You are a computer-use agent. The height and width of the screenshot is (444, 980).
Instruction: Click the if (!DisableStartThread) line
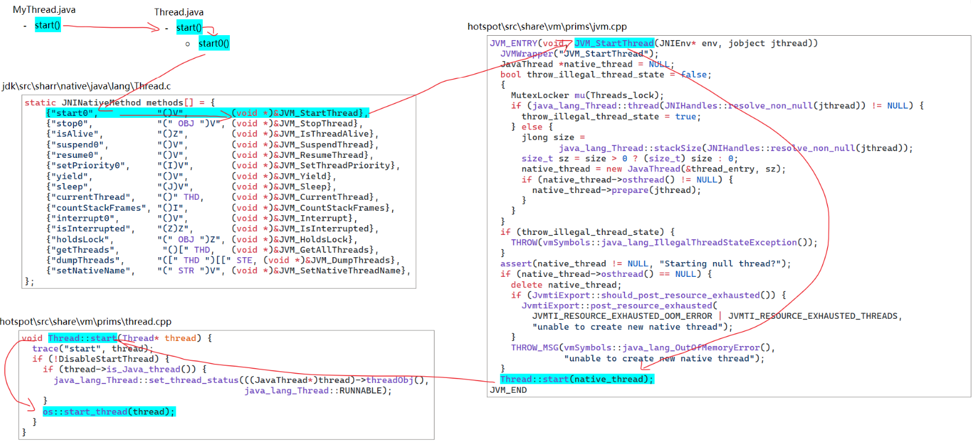pyautogui.click(x=100, y=359)
